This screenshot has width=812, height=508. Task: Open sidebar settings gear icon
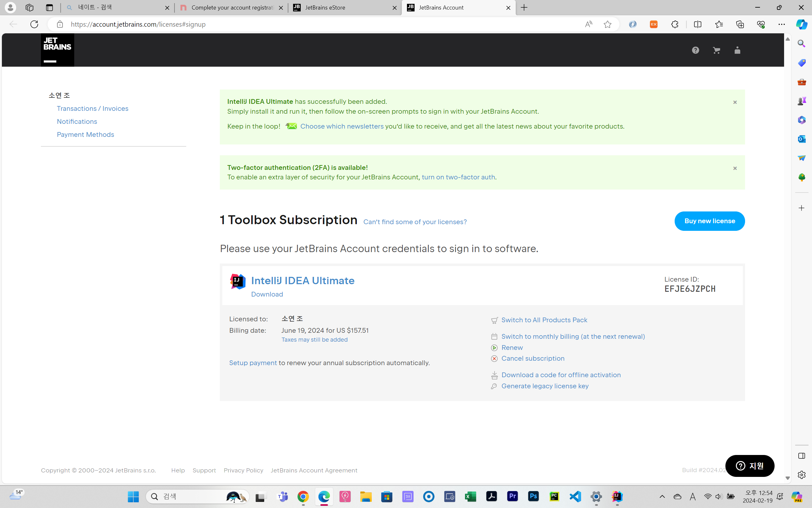[x=802, y=475]
